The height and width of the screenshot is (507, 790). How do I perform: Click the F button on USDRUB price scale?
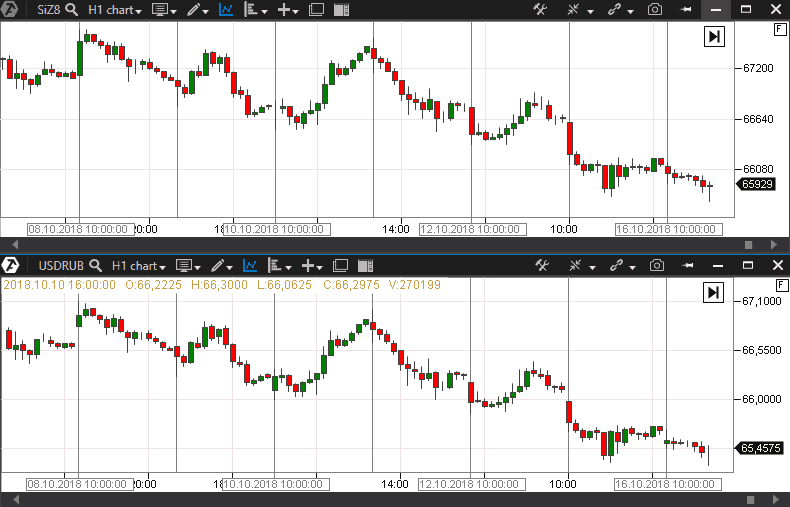click(781, 286)
